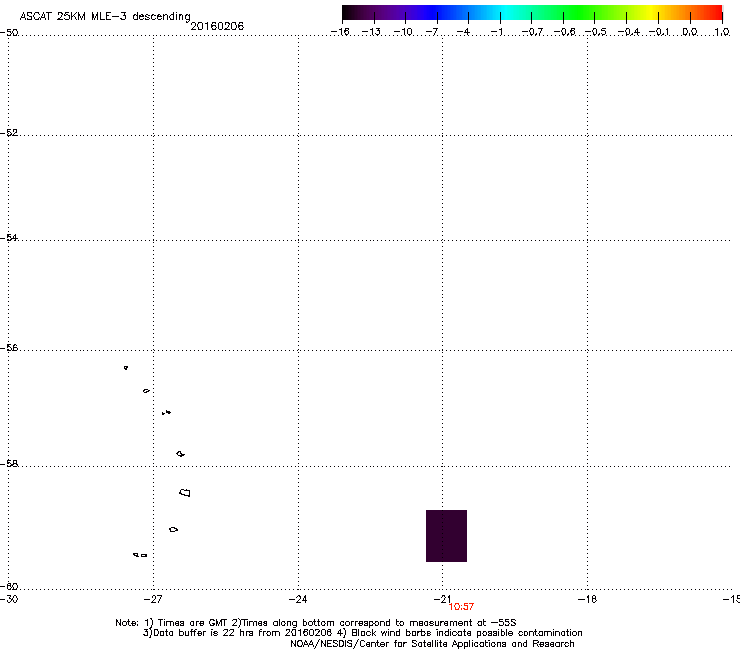Click the date label 20160206
Image resolution: width=740 pixels, height=650 pixels.
coord(217,26)
